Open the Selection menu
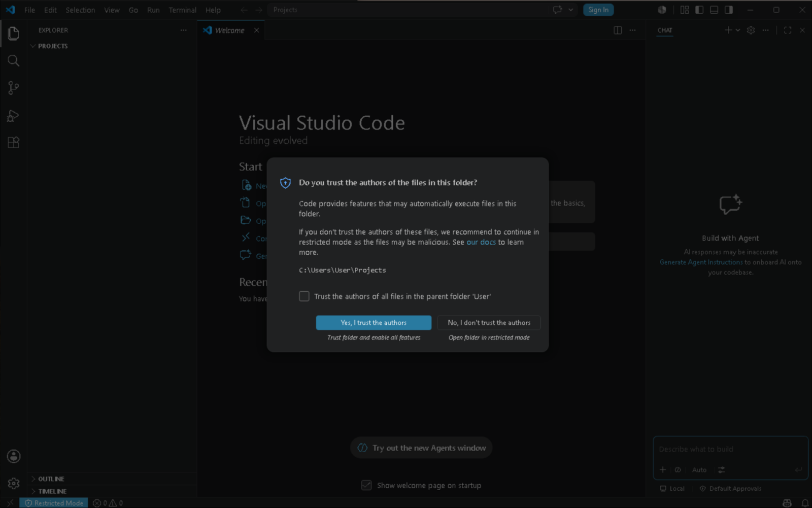Image resolution: width=812 pixels, height=508 pixels. pyautogui.click(x=80, y=10)
